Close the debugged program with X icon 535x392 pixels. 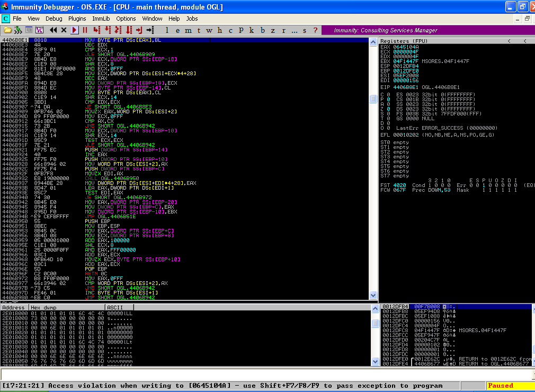pos(64,30)
